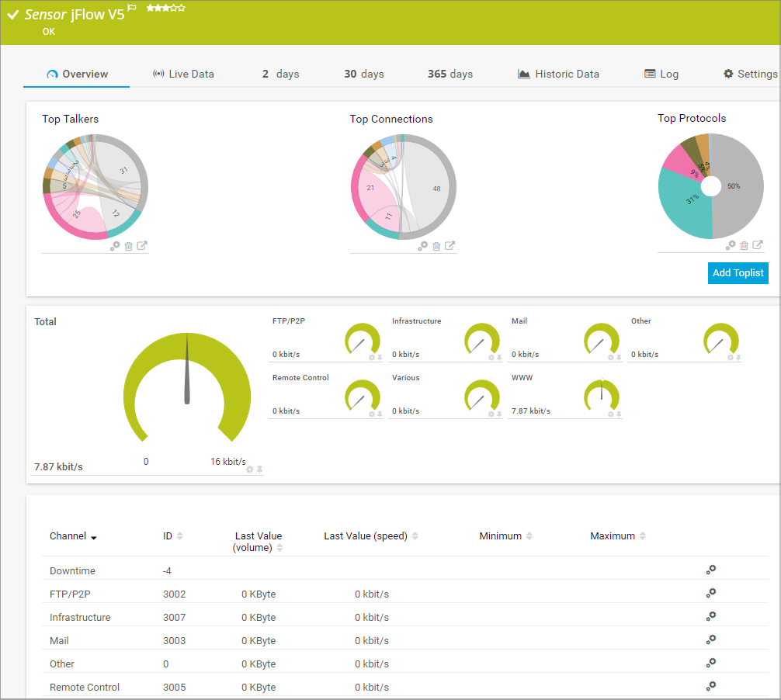Delete the Top Talkers toplist
Viewport: 781px width, 700px height.
(x=129, y=246)
